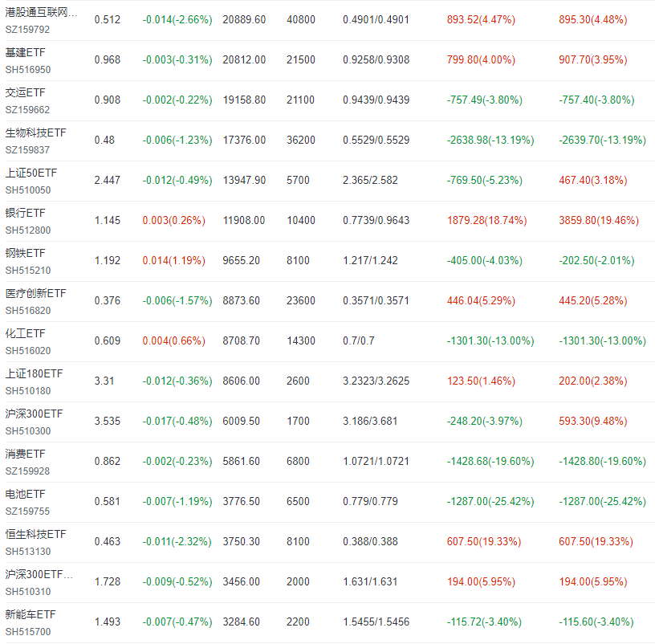Click stock code SH510180
The width and height of the screenshot is (655, 644).
28,391
